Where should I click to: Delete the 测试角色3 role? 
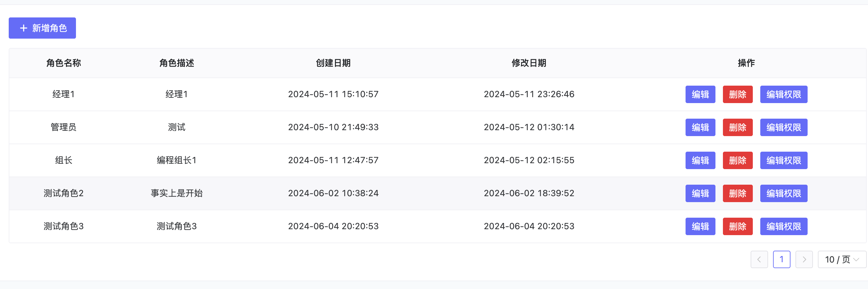point(738,227)
